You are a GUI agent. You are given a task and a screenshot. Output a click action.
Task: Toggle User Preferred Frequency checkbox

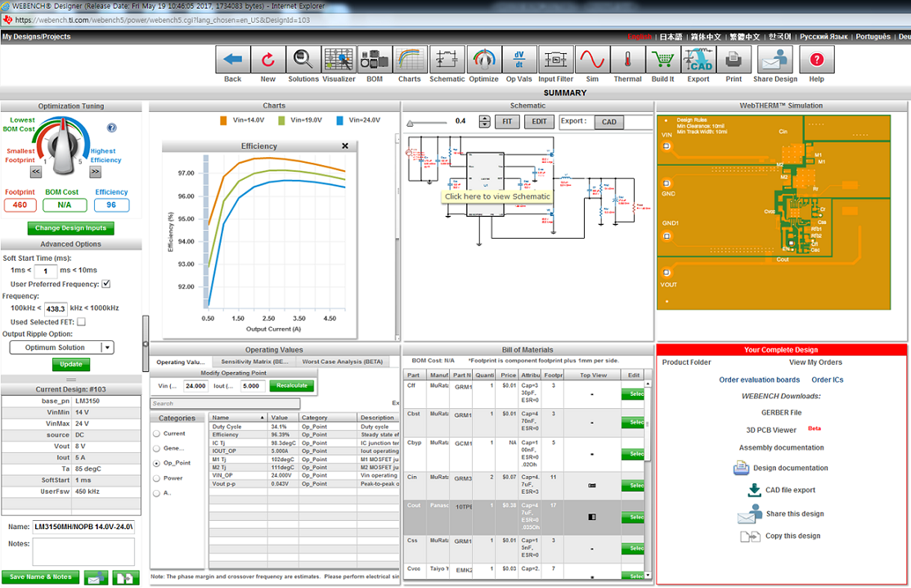[x=105, y=284]
